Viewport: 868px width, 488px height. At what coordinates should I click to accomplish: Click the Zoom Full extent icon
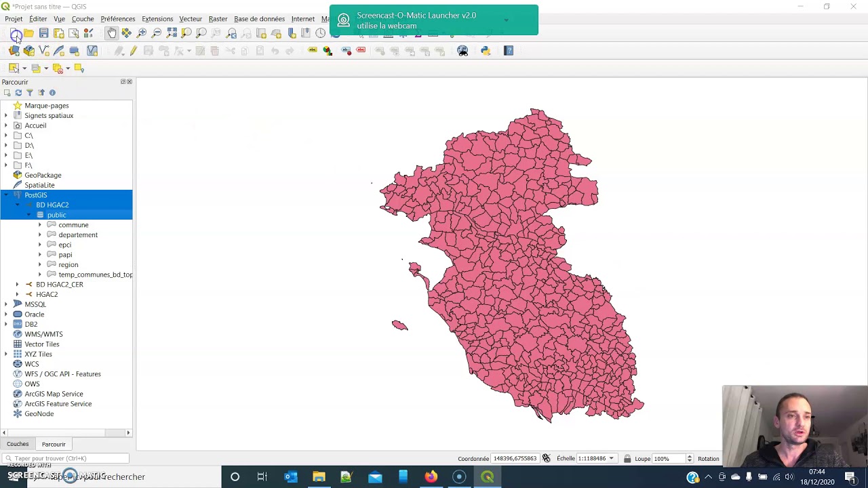[x=172, y=33]
